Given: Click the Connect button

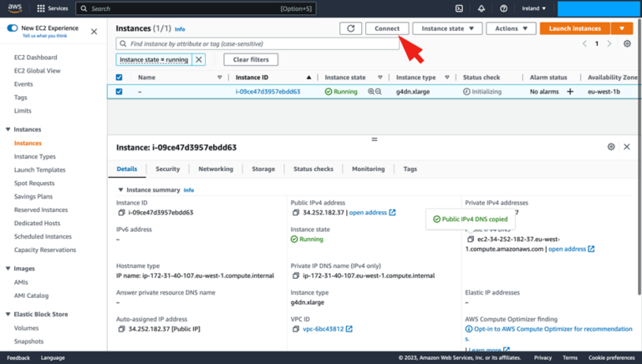Looking at the screenshot, I should coord(387,28).
